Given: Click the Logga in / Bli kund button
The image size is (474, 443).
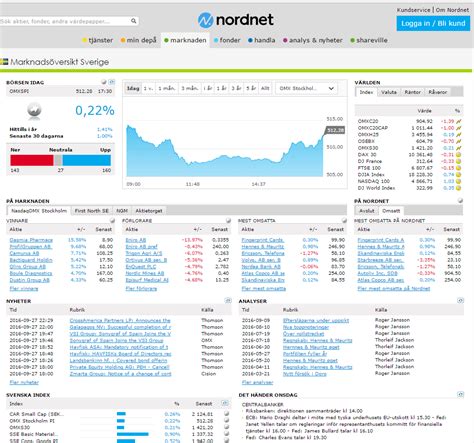Looking at the screenshot, I should tap(433, 23).
